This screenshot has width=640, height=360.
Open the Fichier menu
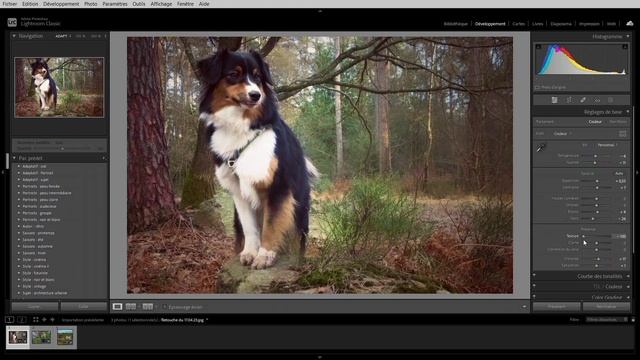point(10,4)
